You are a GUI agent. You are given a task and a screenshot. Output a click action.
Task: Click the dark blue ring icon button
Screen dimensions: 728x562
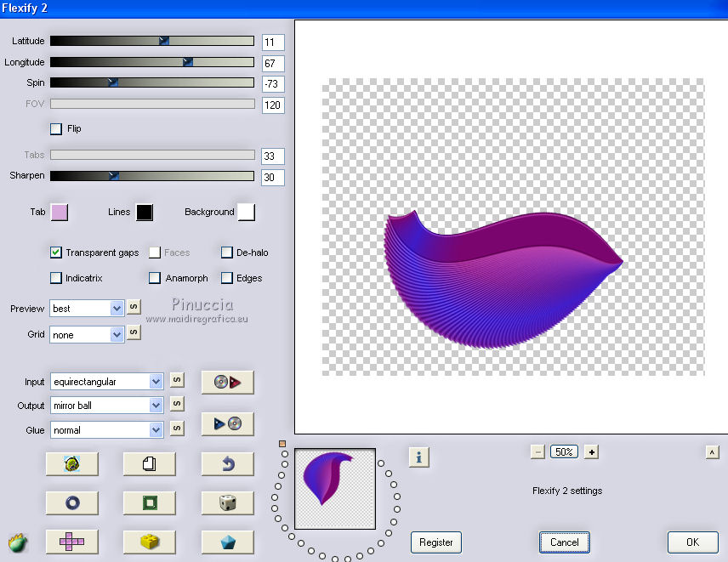(72, 502)
